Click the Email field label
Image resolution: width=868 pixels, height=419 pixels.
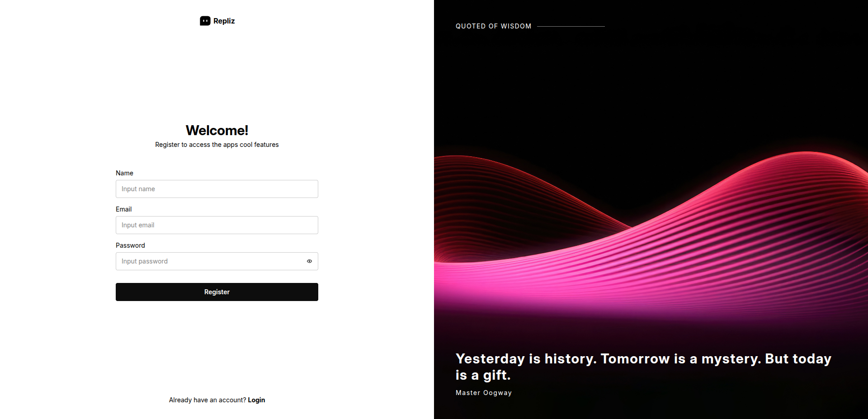click(123, 209)
